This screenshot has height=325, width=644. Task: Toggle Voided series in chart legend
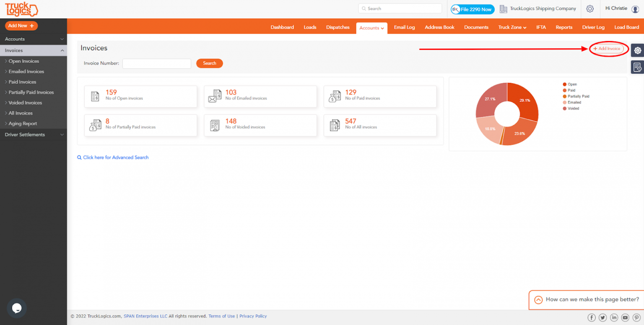573,108
